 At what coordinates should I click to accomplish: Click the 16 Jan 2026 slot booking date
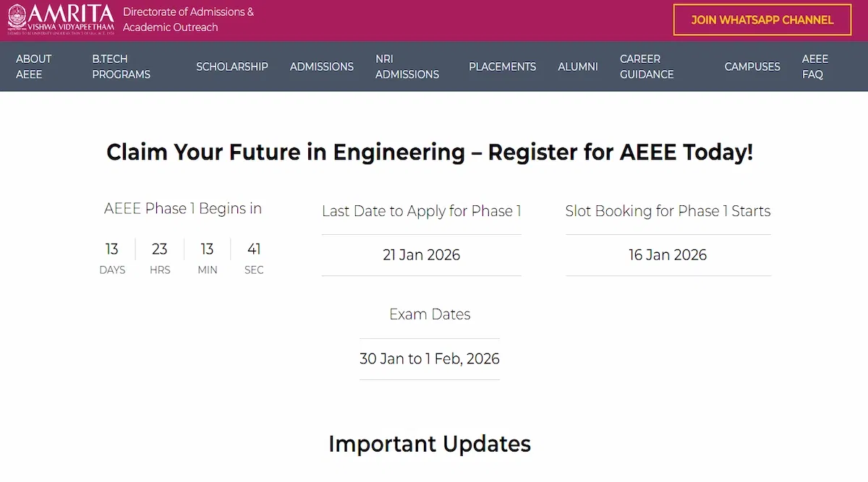coord(668,255)
